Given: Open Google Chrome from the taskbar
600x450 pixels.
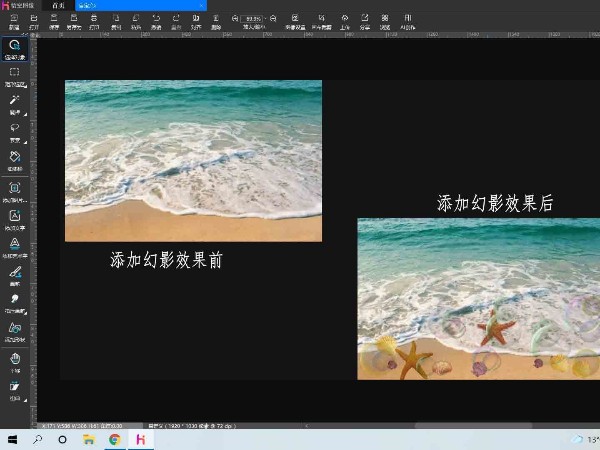Looking at the screenshot, I should pos(115,439).
